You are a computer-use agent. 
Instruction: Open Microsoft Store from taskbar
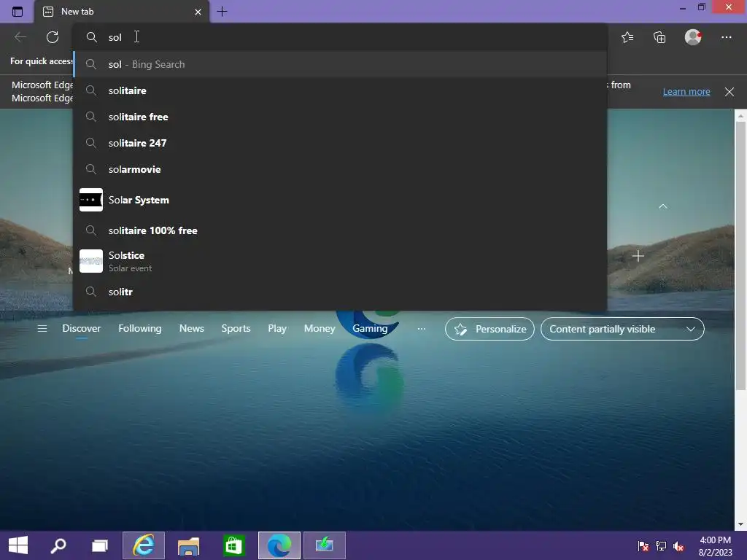click(233, 545)
